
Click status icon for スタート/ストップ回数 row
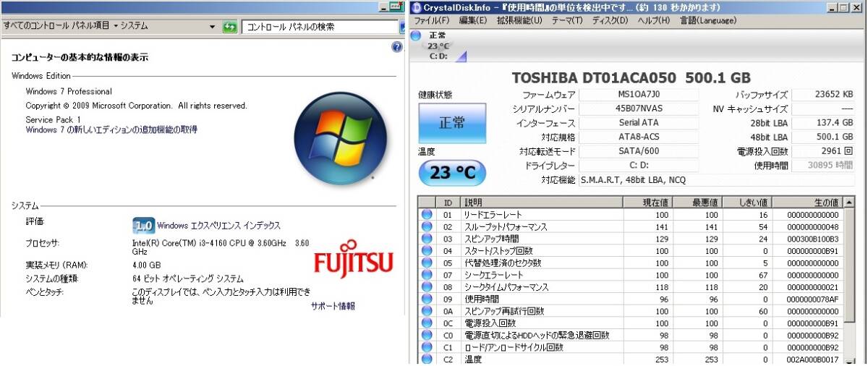427,251
